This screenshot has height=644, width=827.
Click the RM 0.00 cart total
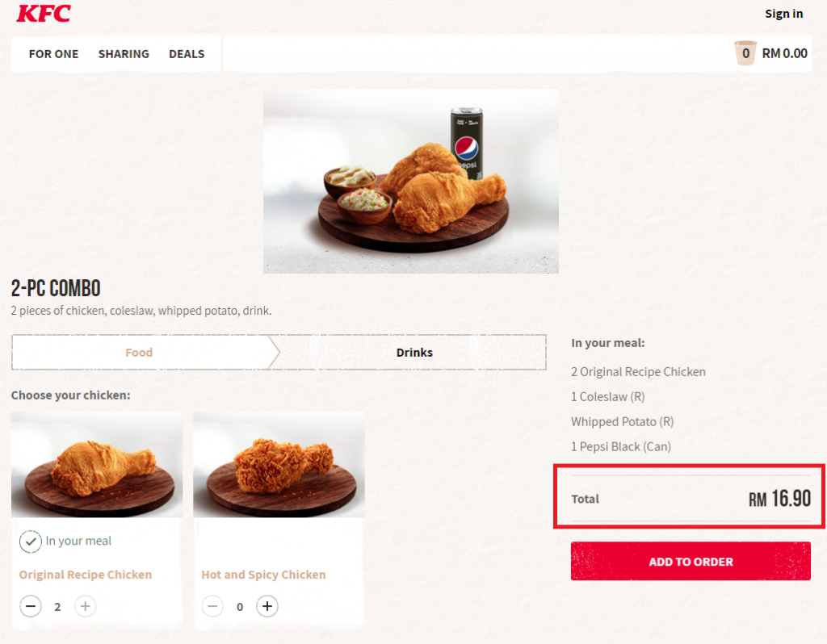784,54
